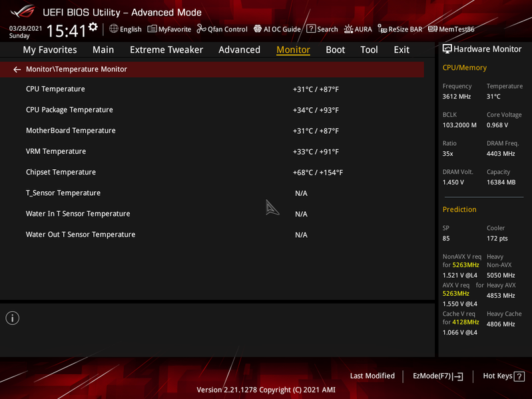Switch to the Main tab
532x399 pixels.
pos(103,50)
